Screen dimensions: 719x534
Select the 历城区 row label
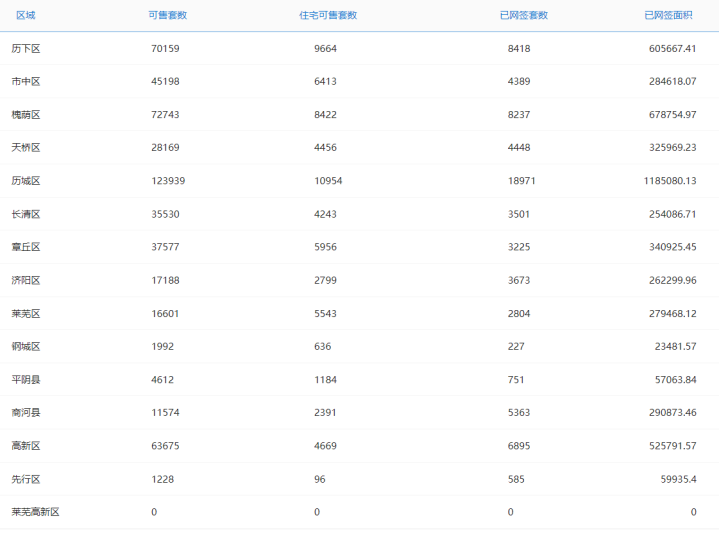point(26,181)
